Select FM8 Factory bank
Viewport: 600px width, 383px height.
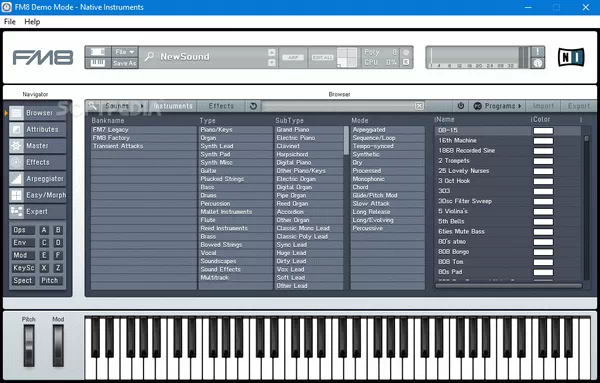[x=143, y=138]
